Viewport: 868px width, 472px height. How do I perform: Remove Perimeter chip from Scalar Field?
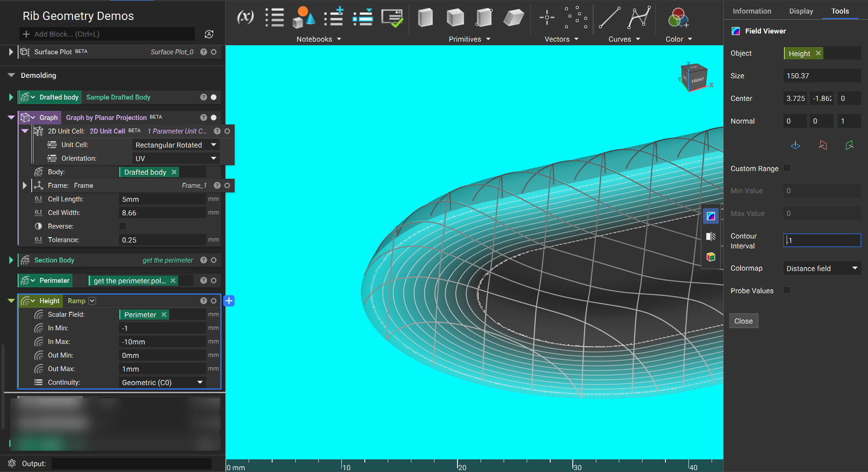164,315
